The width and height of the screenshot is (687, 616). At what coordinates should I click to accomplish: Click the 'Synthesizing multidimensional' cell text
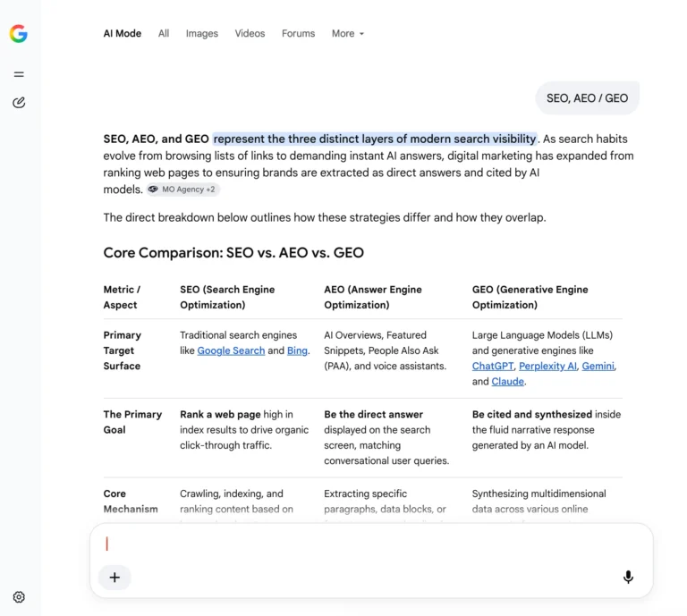tap(539, 494)
